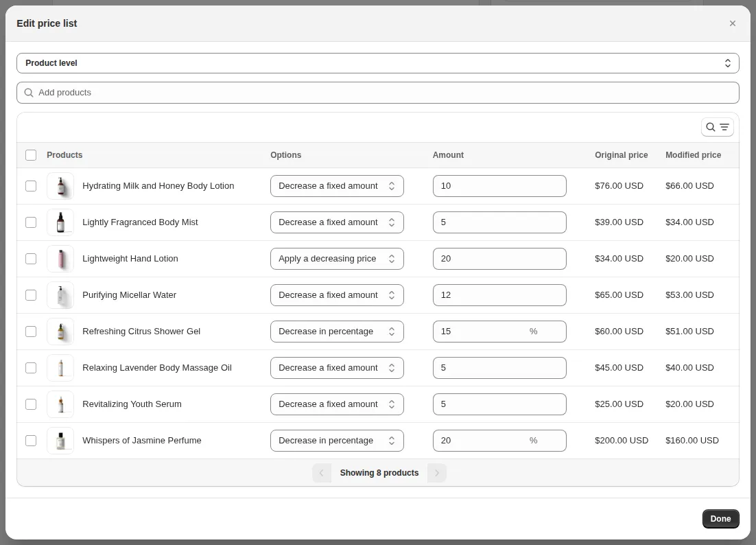Click Revitalizing Youth Serum product thumbnail
The height and width of the screenshot is (545, 756).
pyautogui.click(x=60, y=404)
